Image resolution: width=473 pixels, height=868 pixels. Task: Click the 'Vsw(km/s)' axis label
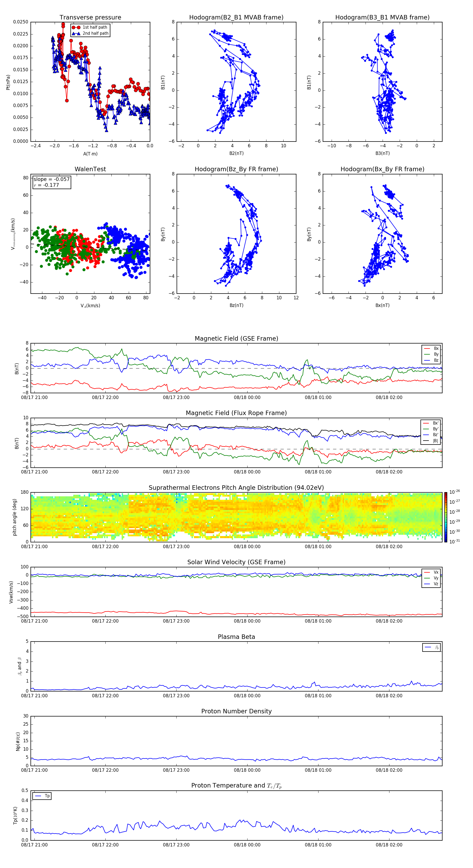pyautogui.click(x=11, y=592)
